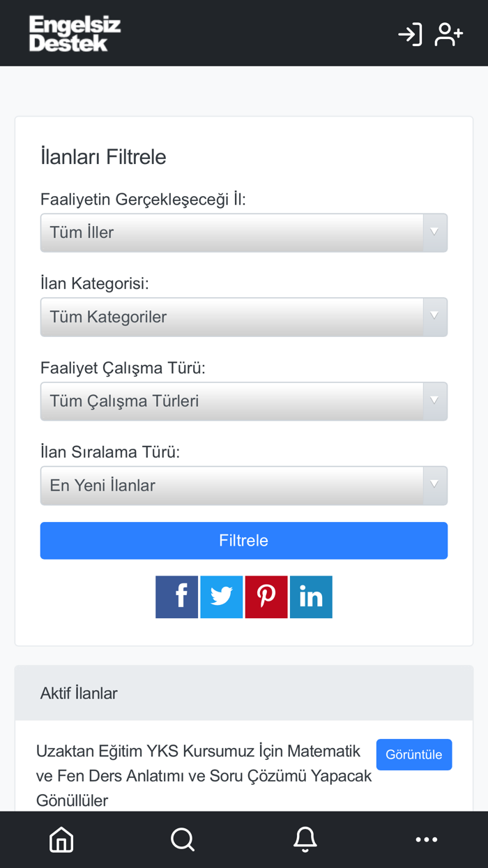Click the Görüntüle button for the listing
The image size is (488, 868).
coord(414,754)
